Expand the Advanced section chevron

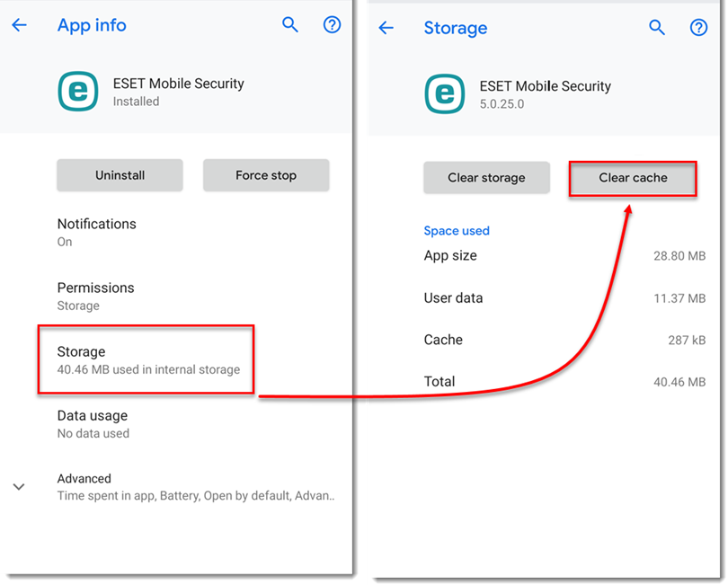point(20,487)
